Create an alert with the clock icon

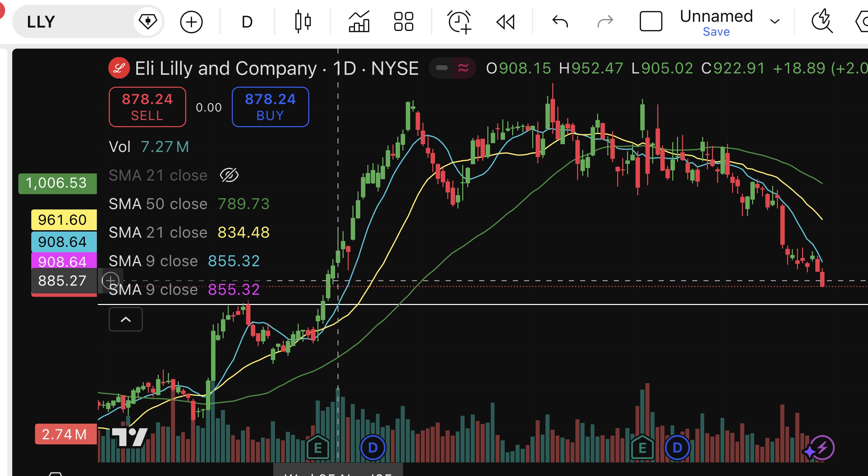459,22
